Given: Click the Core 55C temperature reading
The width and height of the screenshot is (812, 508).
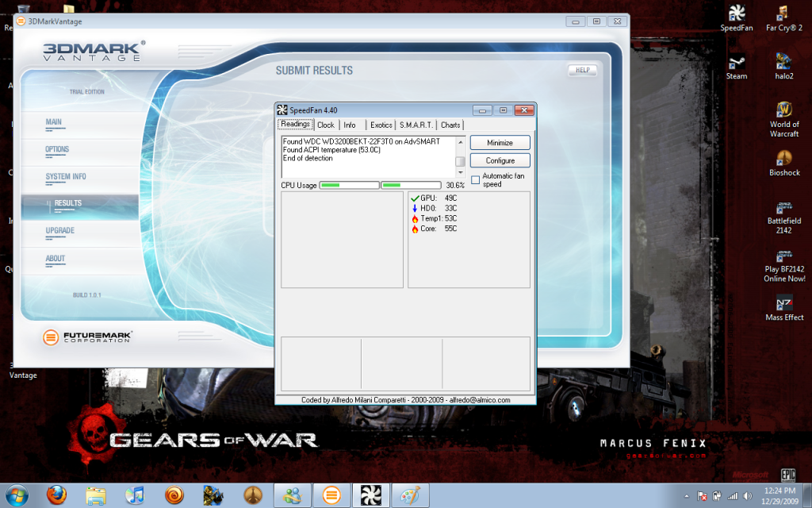Looking at the screenshot, I should point(434,229).
